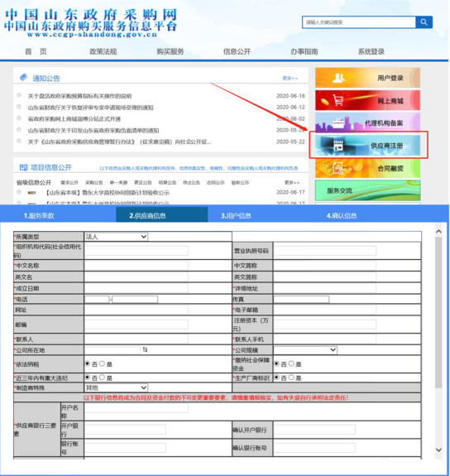Click 更正公告 filter link
Viewport: 450px width, 476px height.
tap(143, 182)
